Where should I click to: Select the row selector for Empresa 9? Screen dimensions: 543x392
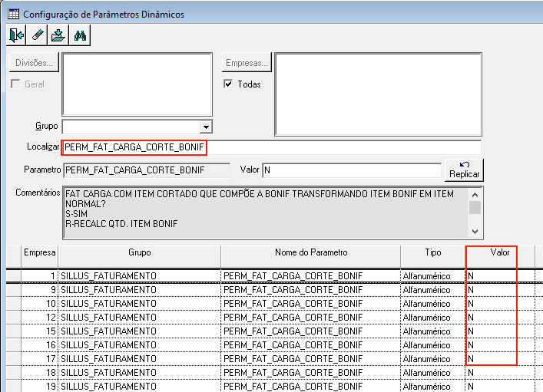[14, 289]
